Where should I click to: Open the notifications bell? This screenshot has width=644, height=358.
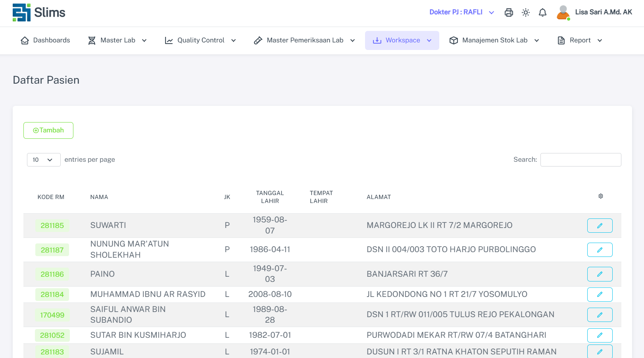(x=542, y=13)
